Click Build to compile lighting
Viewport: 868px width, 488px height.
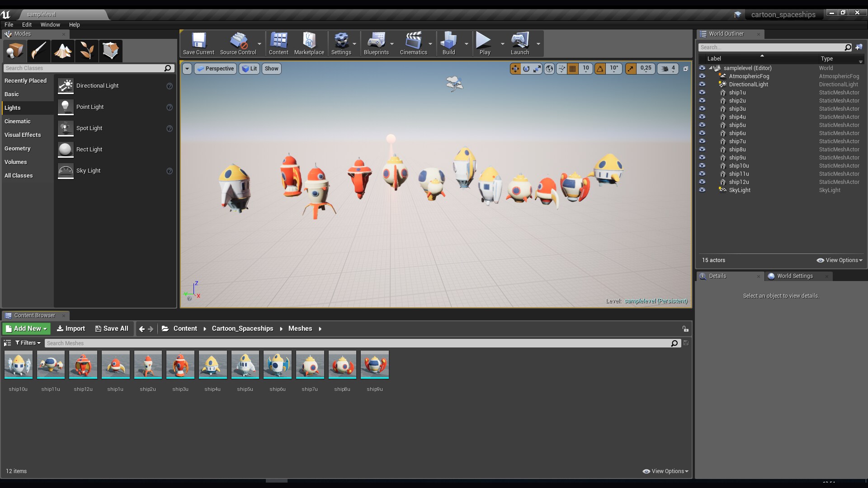pos(449,43)
